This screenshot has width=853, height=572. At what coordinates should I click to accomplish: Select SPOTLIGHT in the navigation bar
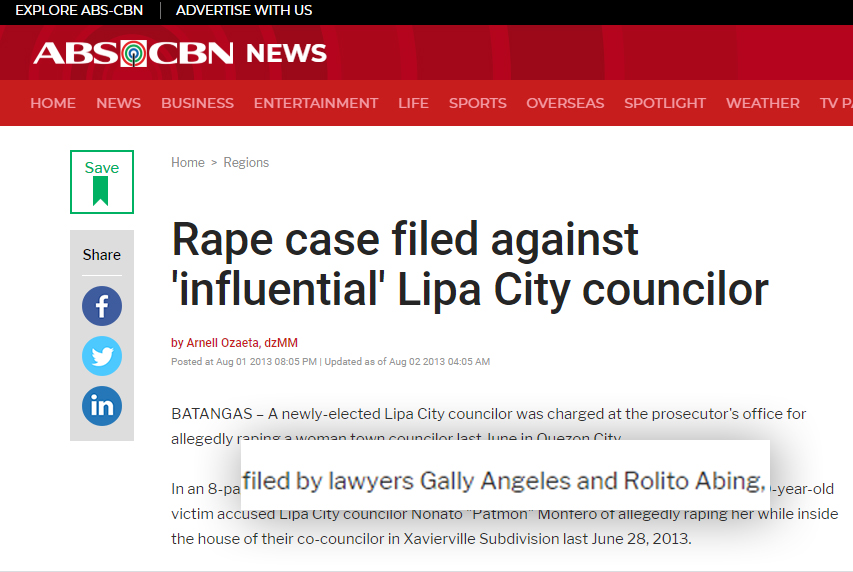coord(665,103)
